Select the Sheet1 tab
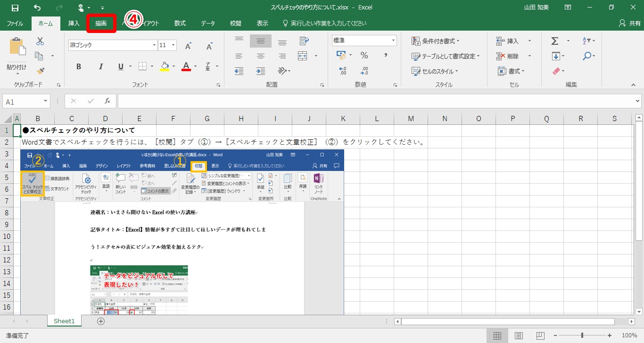The height and width of the screenshot is (343, 644). [64, 321]
